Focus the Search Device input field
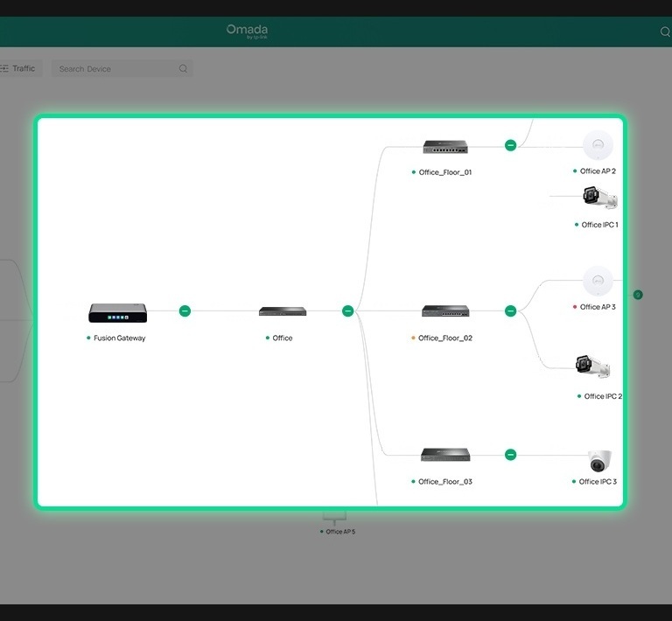 pyautogui.click(x=122, y=68)
